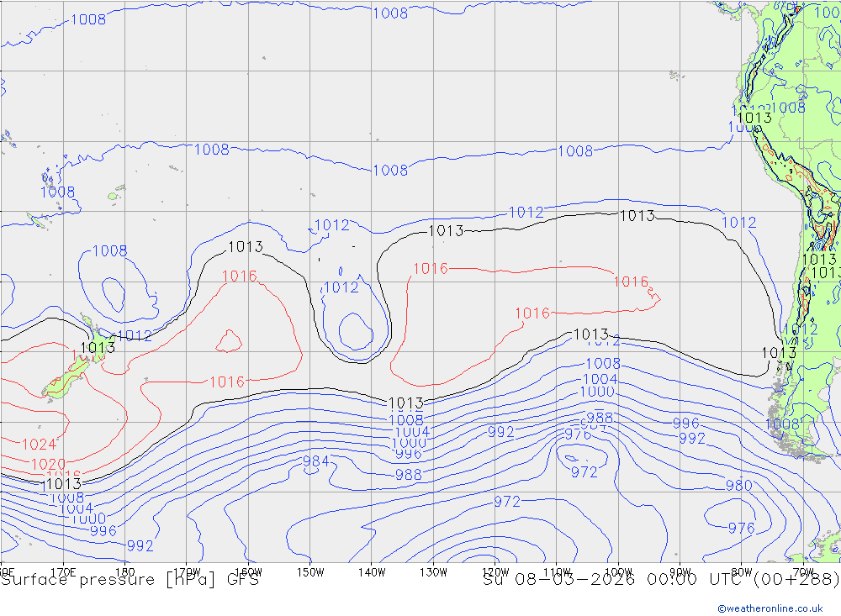Click the blue 980 isobar label

(x=738, y=485)
